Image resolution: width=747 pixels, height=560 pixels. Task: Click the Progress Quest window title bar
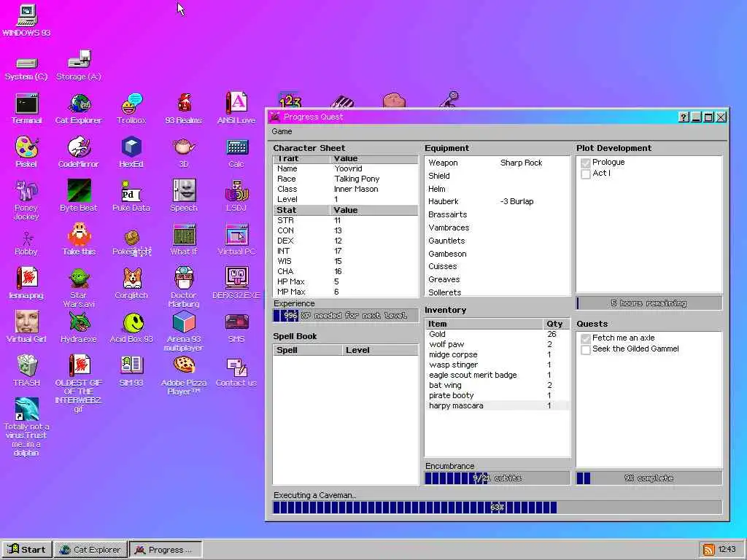coord(472,117)
